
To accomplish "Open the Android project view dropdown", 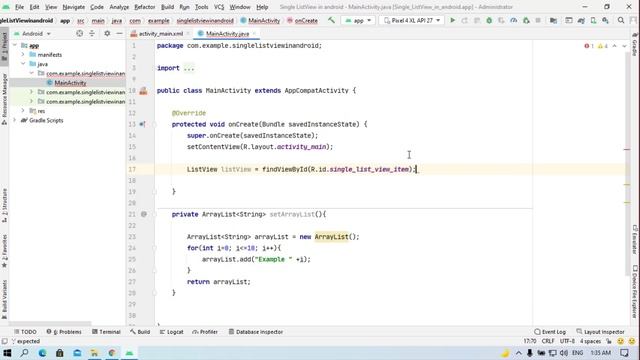I will pyautogui.click(x=33, y=33).
